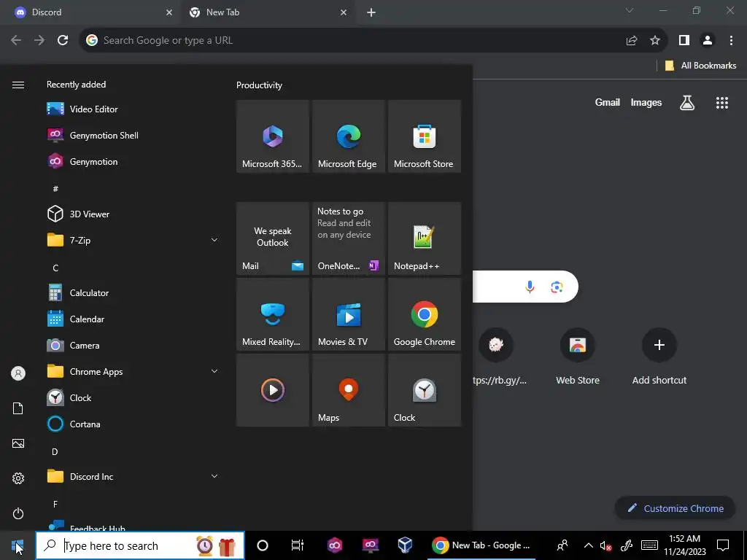The width and height of the screenshot is (747, 560).
Task: Open the Images link
Action: point(646,102)
